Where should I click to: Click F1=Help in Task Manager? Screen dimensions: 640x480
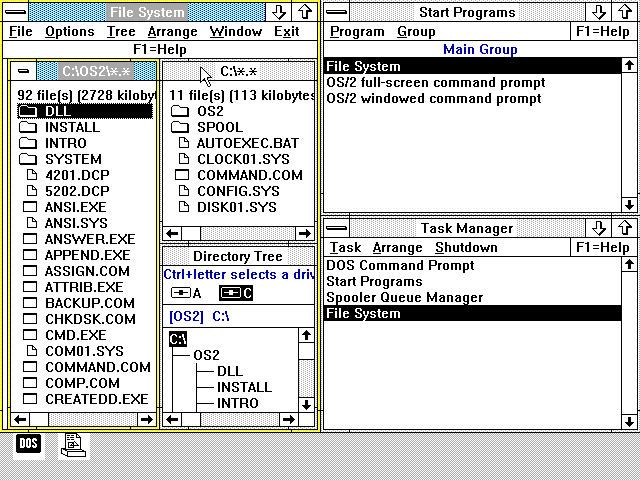coord(603,247)
